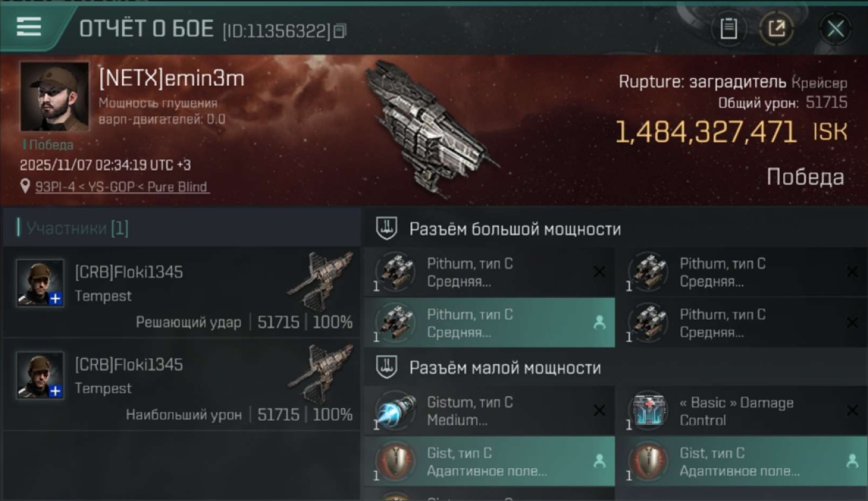This screenshot has width=868, height=501.
Task: Select the highlighted Pithum, тип C module
Action: click(489, 323)
